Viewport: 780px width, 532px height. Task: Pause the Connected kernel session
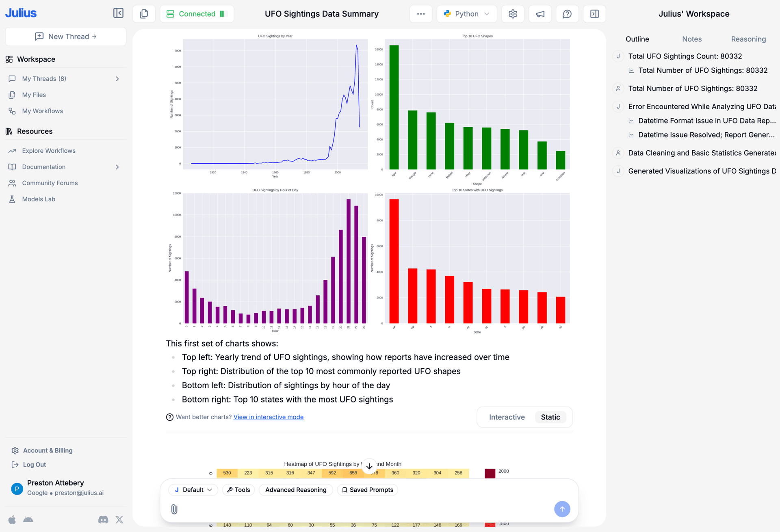coord(222,13)
